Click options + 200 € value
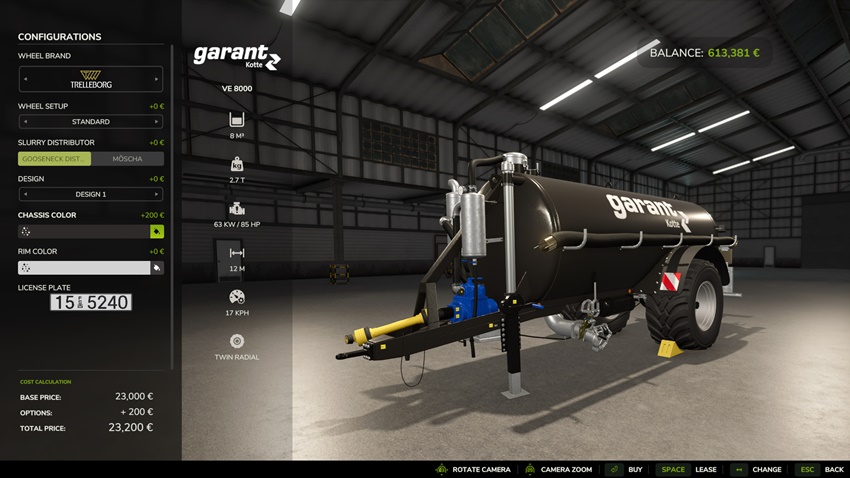The height and width of the screenshot is (478, 850). [x=137, y=412]
